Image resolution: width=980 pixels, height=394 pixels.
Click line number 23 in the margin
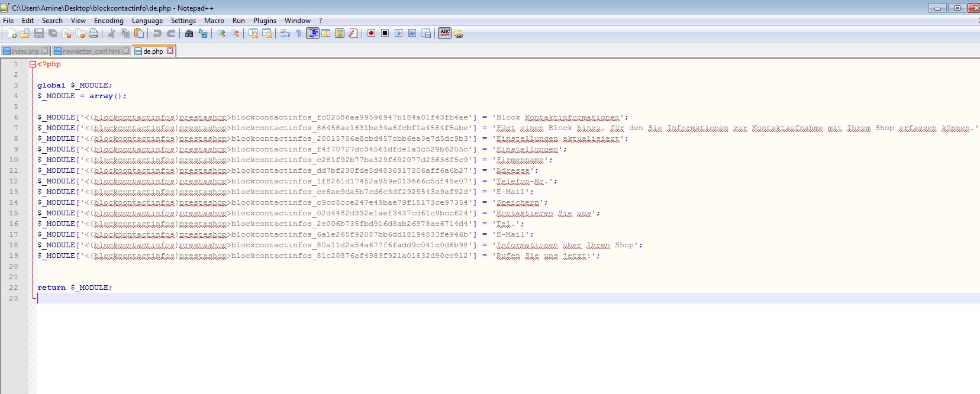14,298
